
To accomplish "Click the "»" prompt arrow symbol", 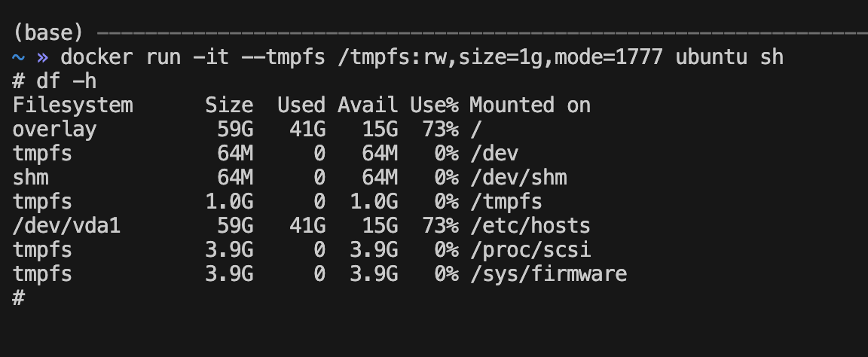I will [x=42, y=57].
